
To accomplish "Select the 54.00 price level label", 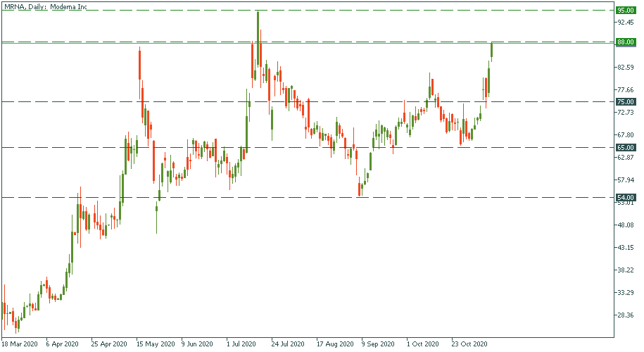I will click(x=626, y=198).
